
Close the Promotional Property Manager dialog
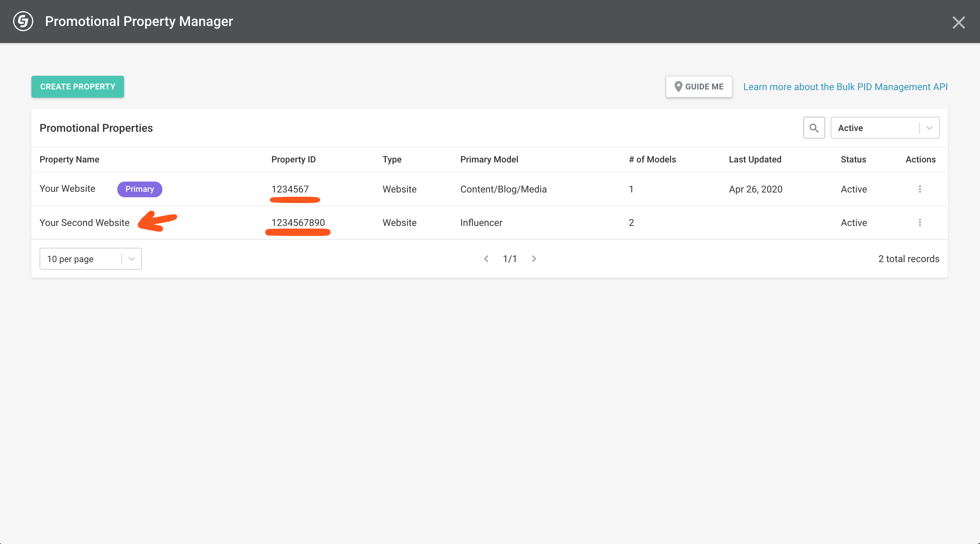point(958,23)
